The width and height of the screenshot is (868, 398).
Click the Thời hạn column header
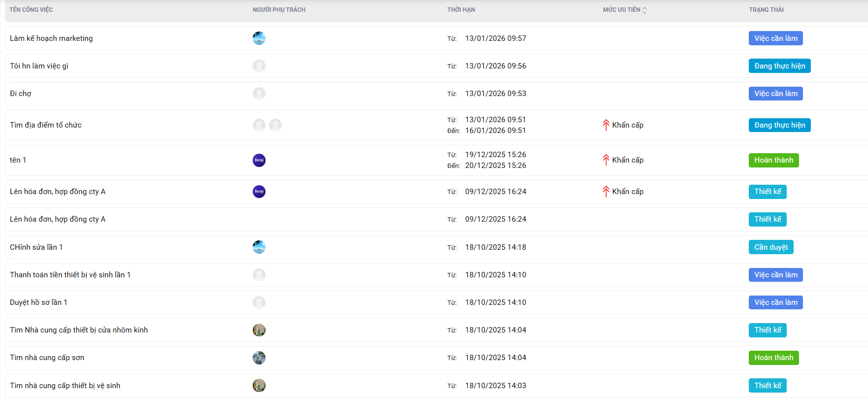(461, 10)
